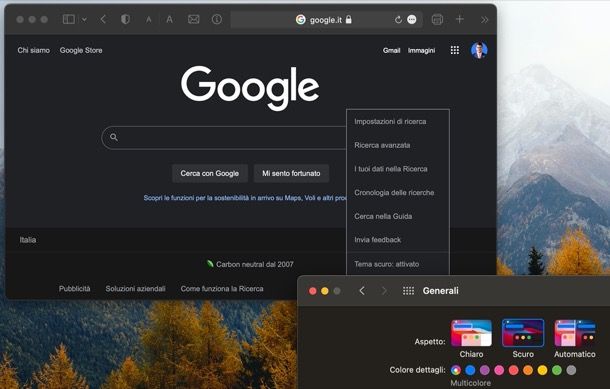Minimize the Generali window with yellow button
Screen dimensions: 610x389
click(324, 291)
